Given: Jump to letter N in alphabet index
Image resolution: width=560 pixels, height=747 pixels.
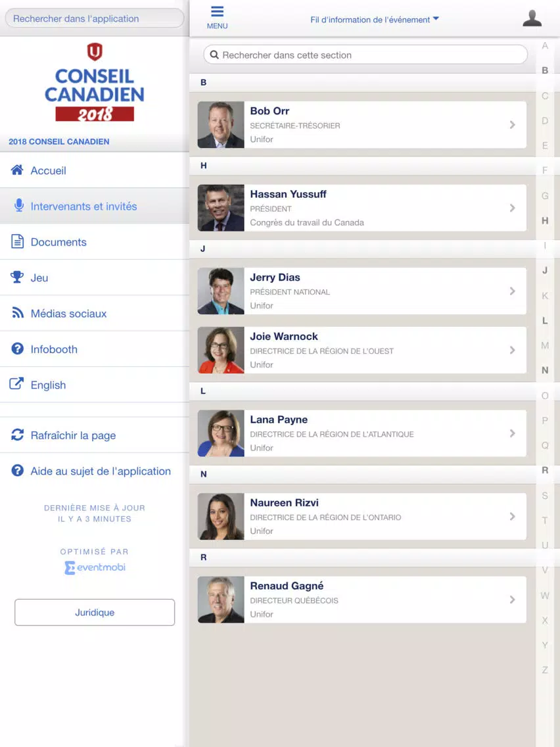Looking at the screenshot, I should pyautogui.click(x=545, y=370).
